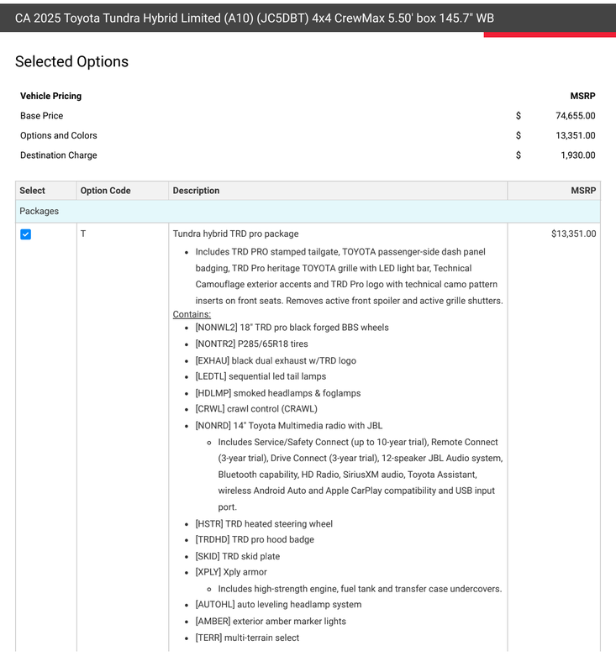Viewport: 616px width, 672px height.
Task: Click the Packages section row
Action: click(308, 212)
